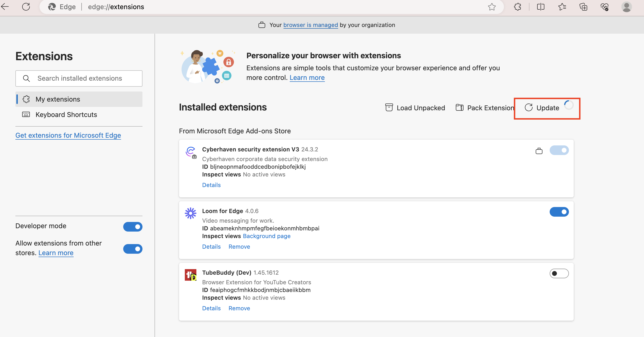The image size is (644, 337).
Task: Toggle Allow extensions from other stores
Action: pyautogui.click(x=133, y=249)
